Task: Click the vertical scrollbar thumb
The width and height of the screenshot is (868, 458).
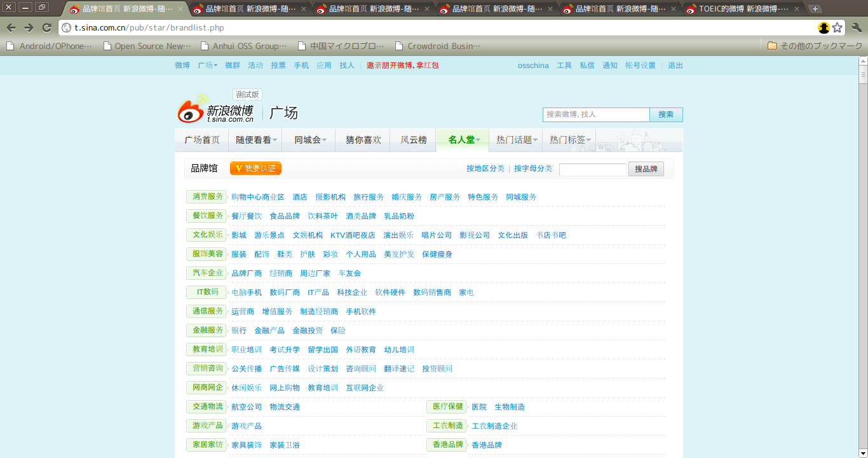Action: point(863,75)
